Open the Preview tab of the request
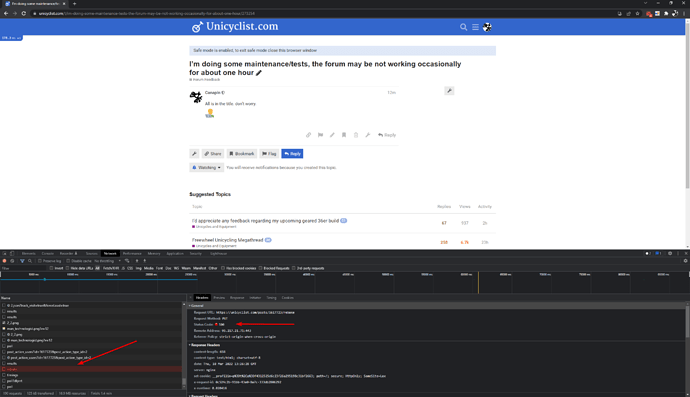690x397 pixels. pos(219,298)
